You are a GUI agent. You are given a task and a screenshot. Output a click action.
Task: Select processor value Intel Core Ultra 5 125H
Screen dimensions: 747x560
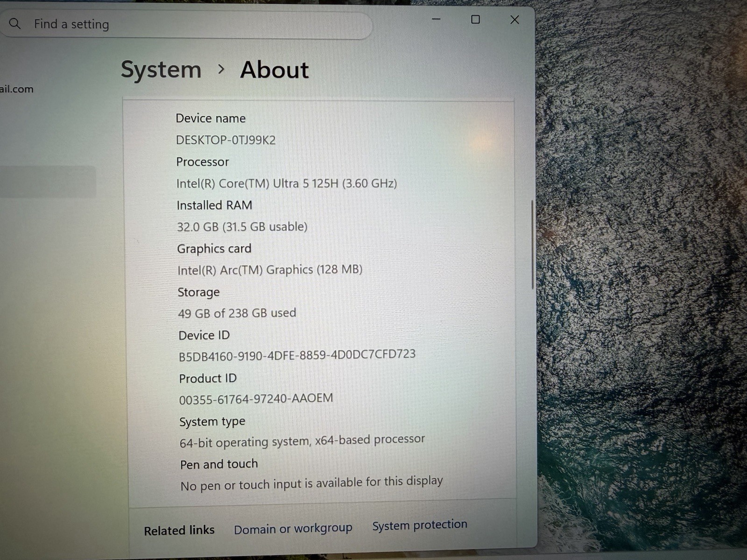pyautogui.click(x=286, y=183)
